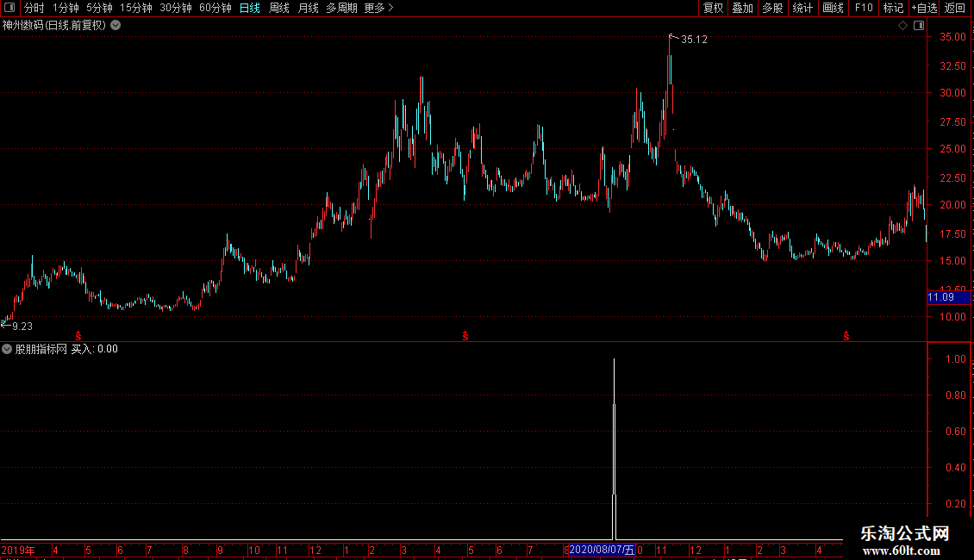The width and height of the screenshot is (974, 560).
Task: Click the 股朋指标网 indicator name
Action: tap(41, 349)
